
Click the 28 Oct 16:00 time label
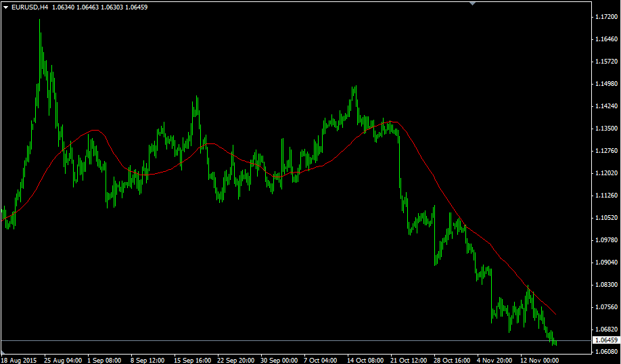click(x=452, y=360)
